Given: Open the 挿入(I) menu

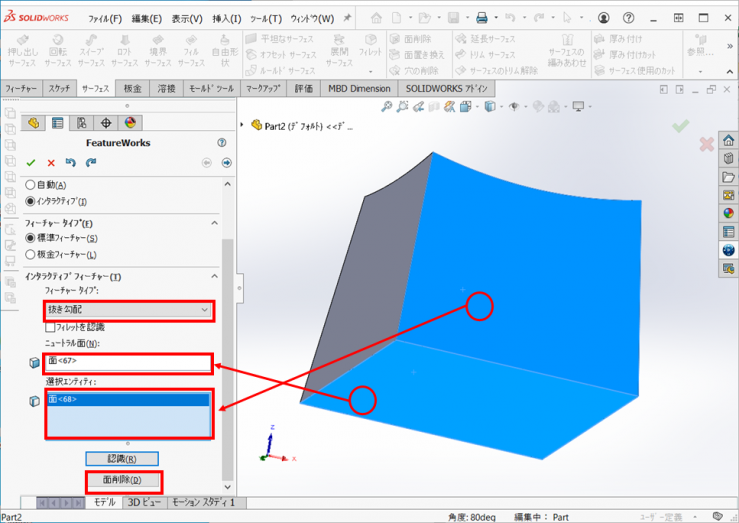Looking at the screenshot, I should 225,18.
